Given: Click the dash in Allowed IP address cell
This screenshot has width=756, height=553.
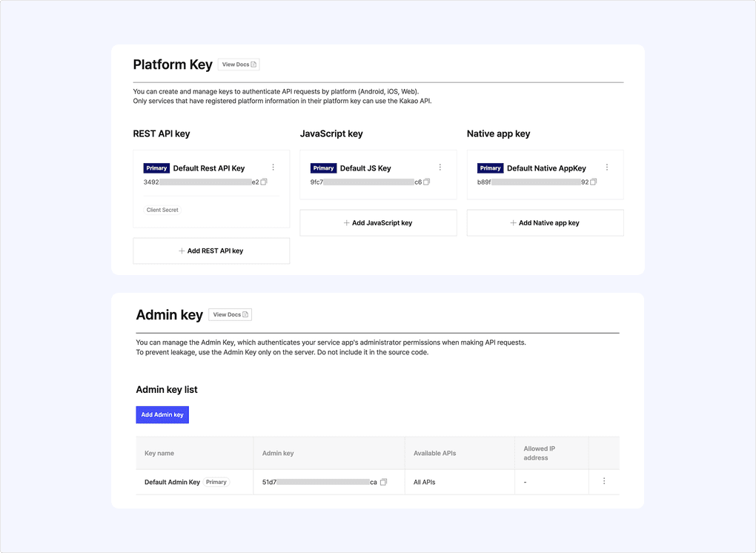Looking at the screenshot, I should [525, 482].
